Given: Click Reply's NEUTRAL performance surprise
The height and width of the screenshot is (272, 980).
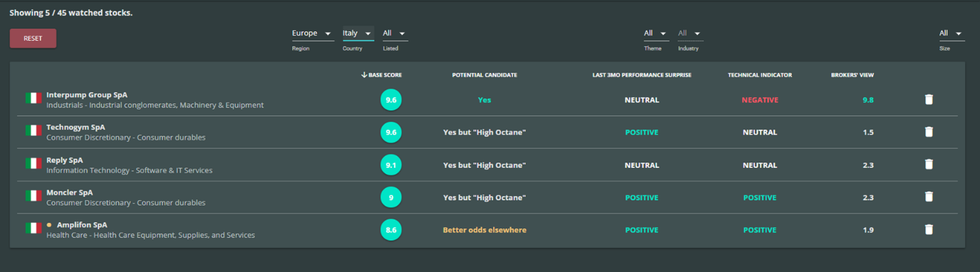Looking at the screenshot, I should tap(642, 165).
